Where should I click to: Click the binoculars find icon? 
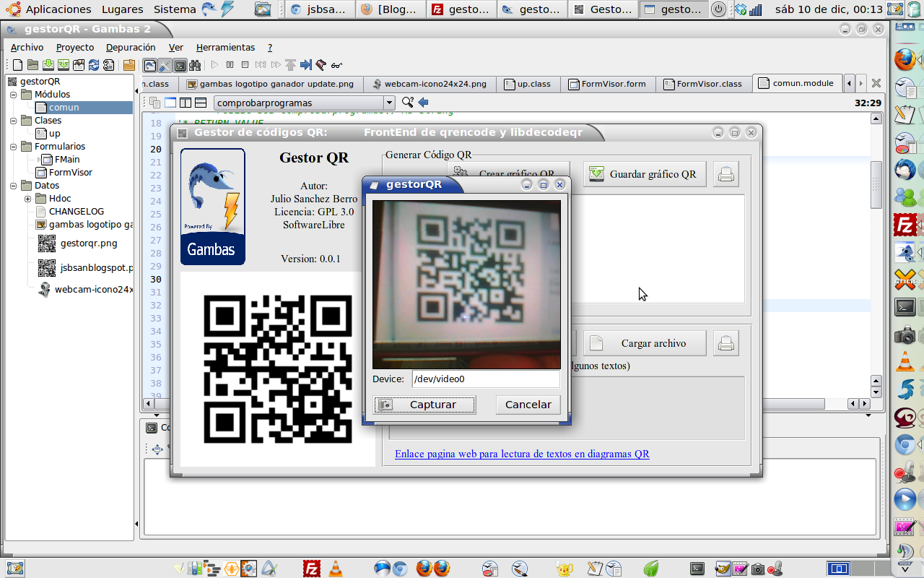(195, 65)
